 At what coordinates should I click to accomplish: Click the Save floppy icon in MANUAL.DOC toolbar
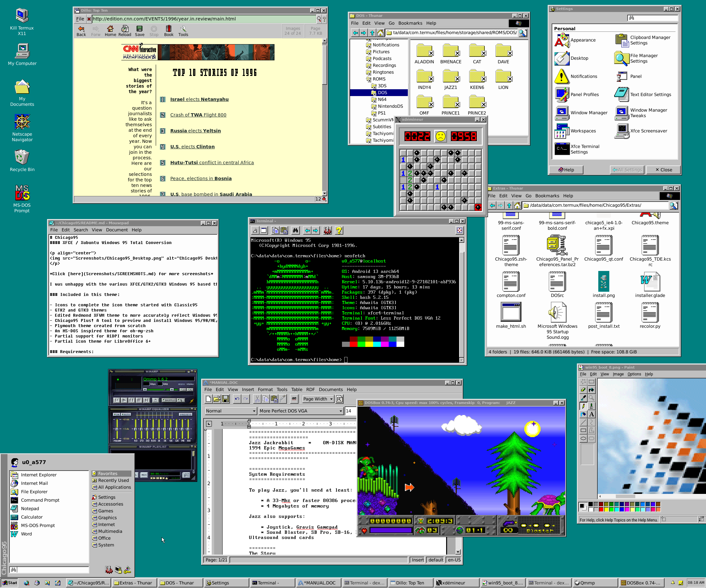coord(225,399)
